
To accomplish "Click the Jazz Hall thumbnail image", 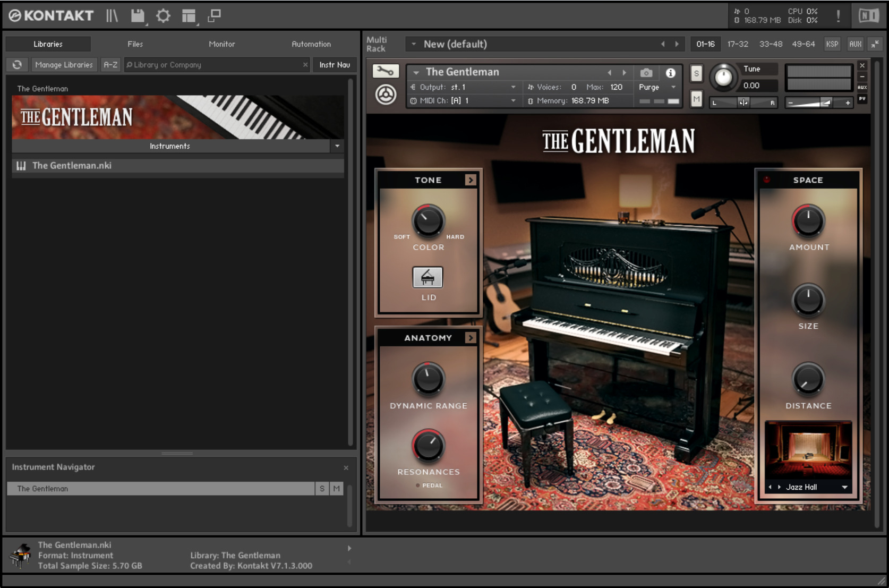I will point(808,450).
